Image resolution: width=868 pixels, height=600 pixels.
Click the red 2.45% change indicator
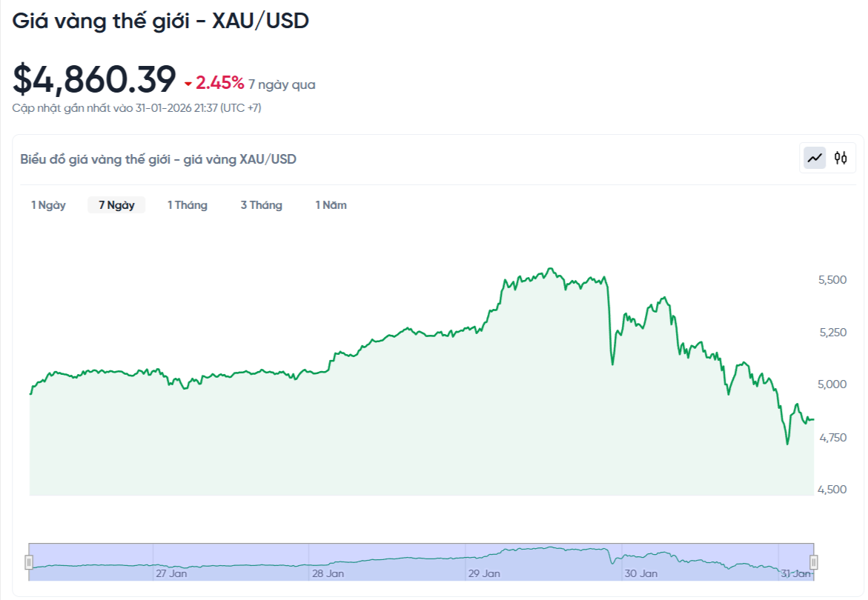214,83
